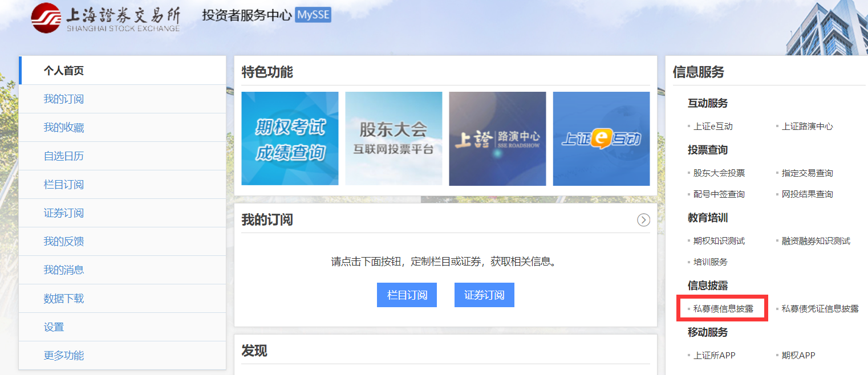Open the 上证e互动 feature tile
The width and height of the screenshot is (868, 375).
pos(601,138)
